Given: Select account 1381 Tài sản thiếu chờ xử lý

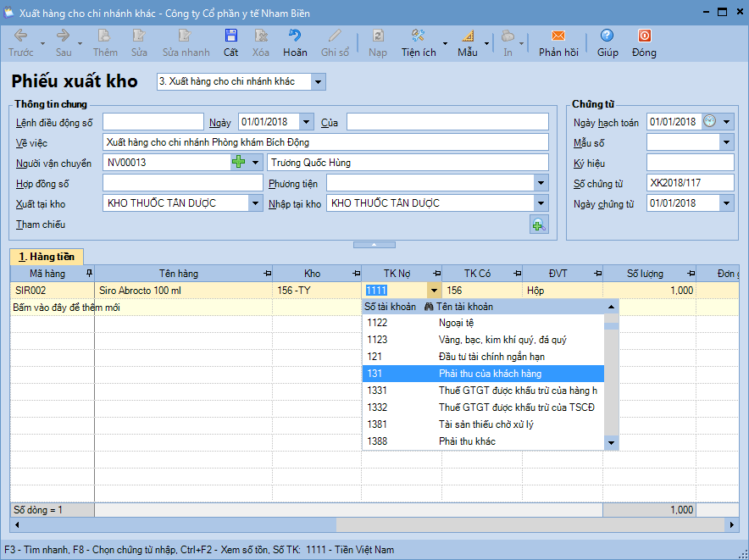Looking at the screenshot, I should point(483,424).
